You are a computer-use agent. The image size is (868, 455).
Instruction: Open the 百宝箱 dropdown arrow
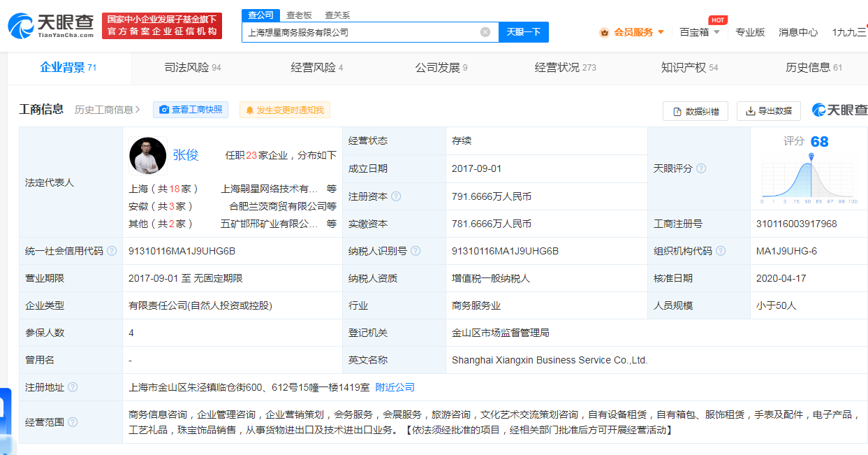(x=716, y=32)
